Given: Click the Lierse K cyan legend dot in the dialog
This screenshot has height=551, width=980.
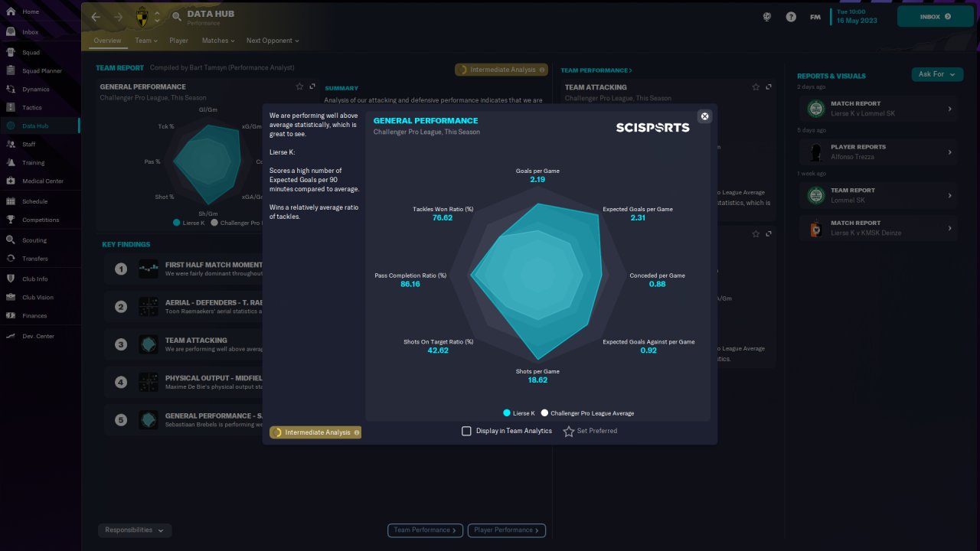Looking at the screenshot, I should click(507, 412).
